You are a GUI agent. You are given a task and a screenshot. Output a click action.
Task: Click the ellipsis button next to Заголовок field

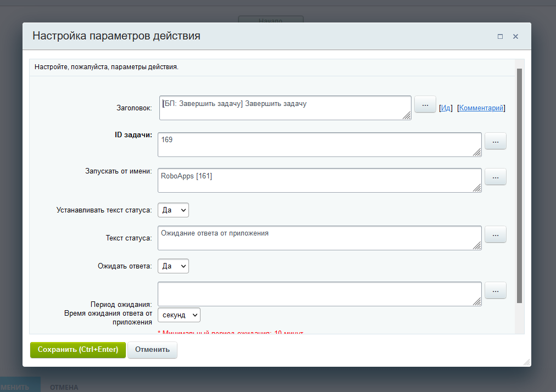point(425,104)
